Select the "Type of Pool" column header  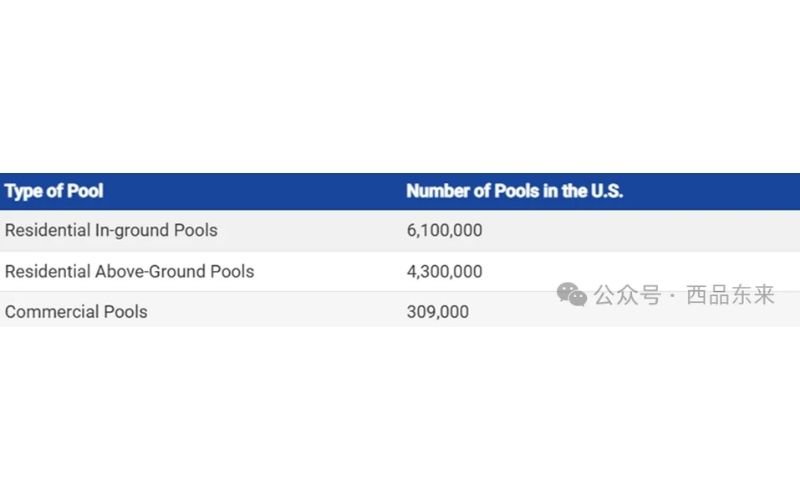click(54, 191)
